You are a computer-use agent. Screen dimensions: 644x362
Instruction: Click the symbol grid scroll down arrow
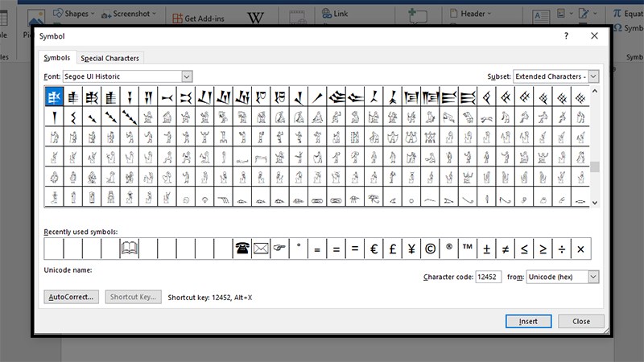tap(594, 203)
